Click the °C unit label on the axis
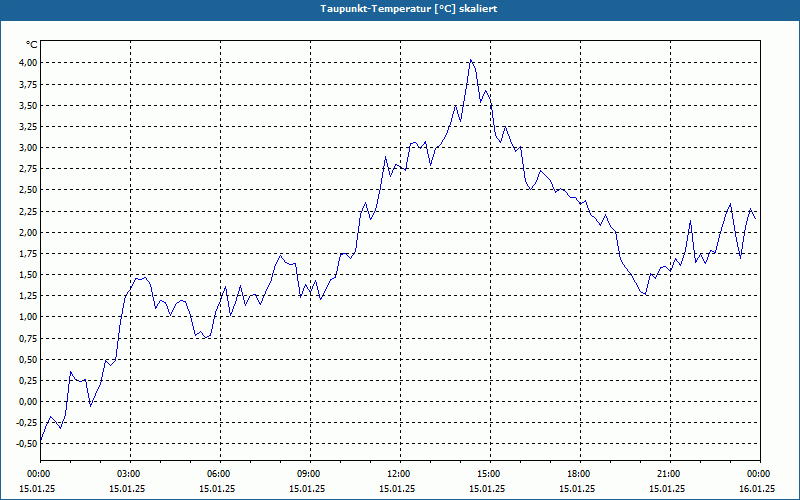Image resolution: width=800 pixels, height=500 pixels. [32, 45]
